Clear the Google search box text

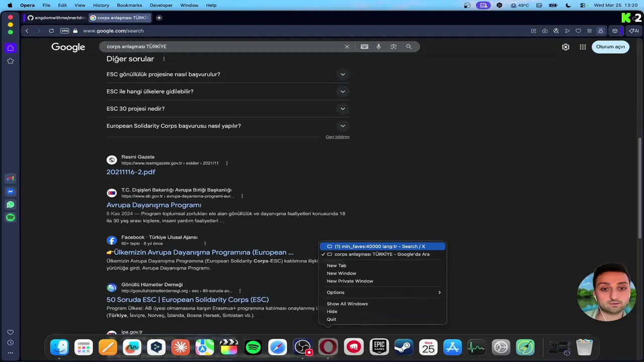(347, 46)
